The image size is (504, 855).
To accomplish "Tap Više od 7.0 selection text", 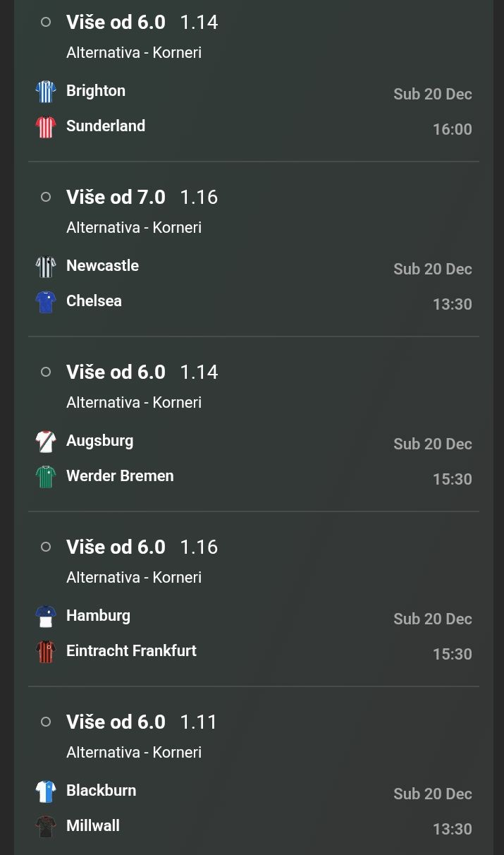I will click(x=116, y=198).
